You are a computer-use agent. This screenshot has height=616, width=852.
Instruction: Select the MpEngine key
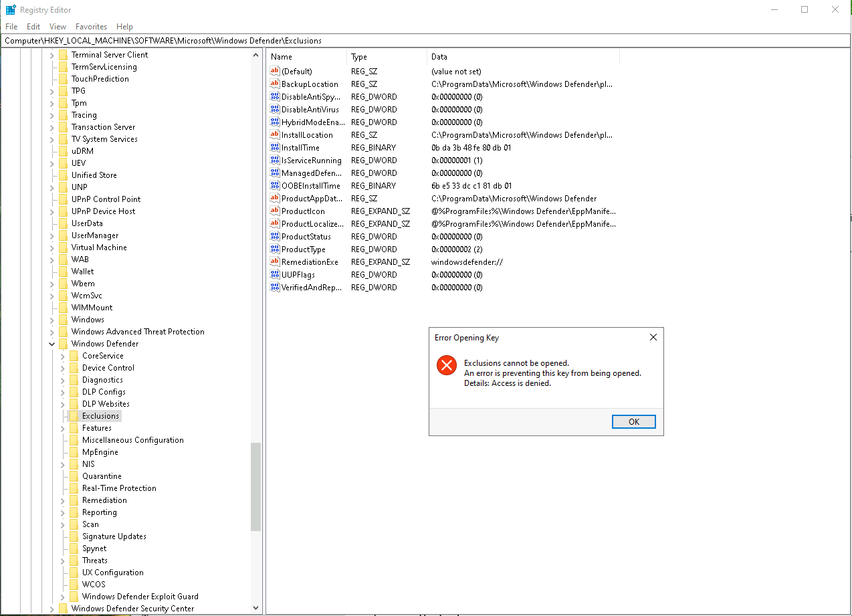coord(100,452)
